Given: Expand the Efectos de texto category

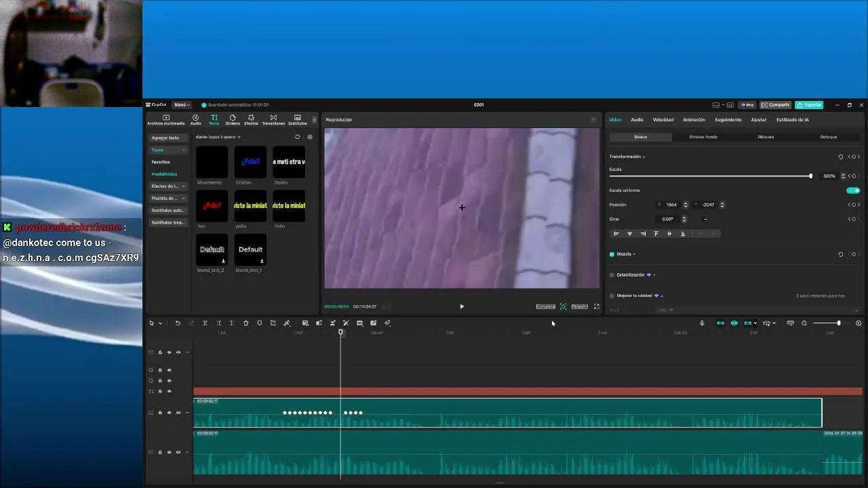Looking at the screenshot, I should click(x=183, y=186).
